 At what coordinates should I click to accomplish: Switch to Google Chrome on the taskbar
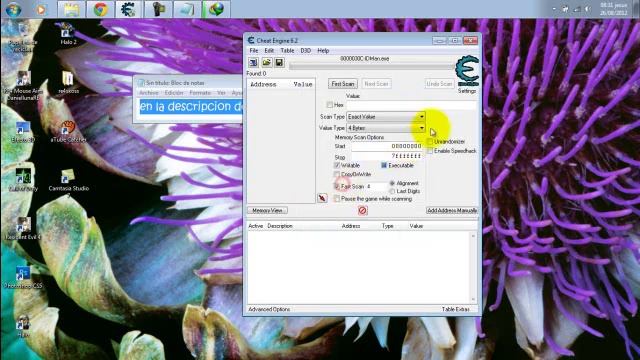pyautogui.click(x=100, y=9)
